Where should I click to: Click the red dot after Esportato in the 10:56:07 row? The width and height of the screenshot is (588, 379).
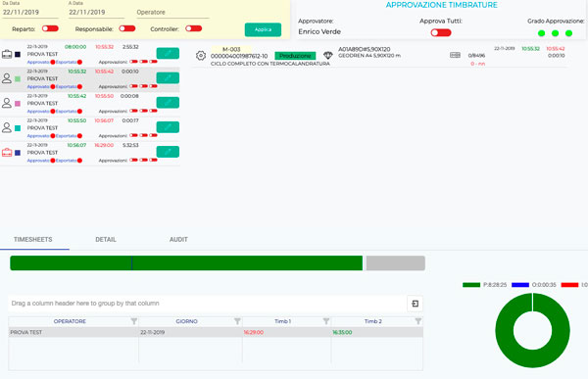(x=79, y=161)
